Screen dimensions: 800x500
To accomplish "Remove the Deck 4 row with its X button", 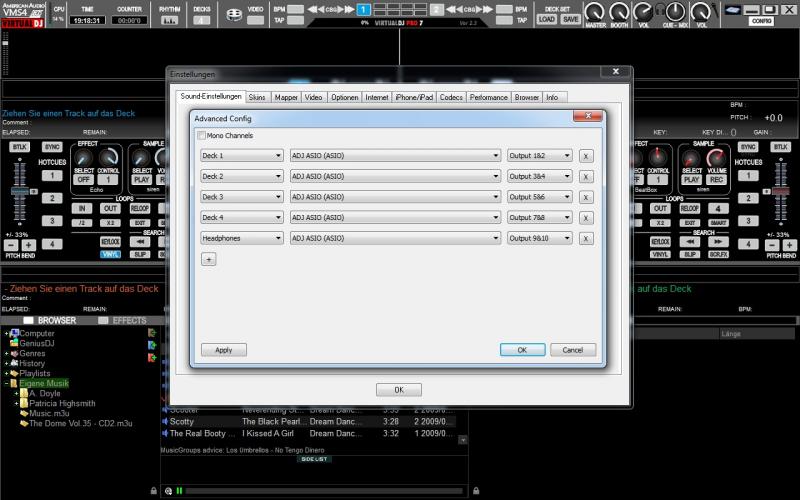I will click(586, 218).
